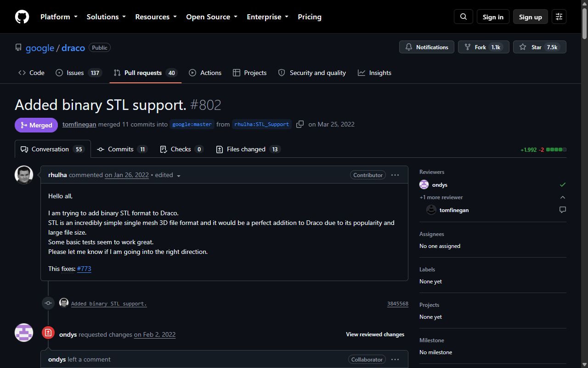588x368 pixels.
Task: Expand the Solutions menu
Action: [x=106, y=17]
